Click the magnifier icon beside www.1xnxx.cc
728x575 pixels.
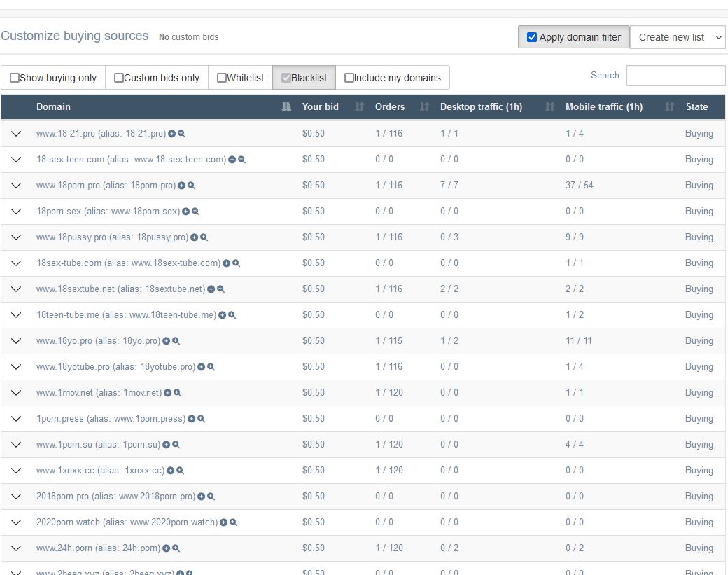[x=181, y=471]
